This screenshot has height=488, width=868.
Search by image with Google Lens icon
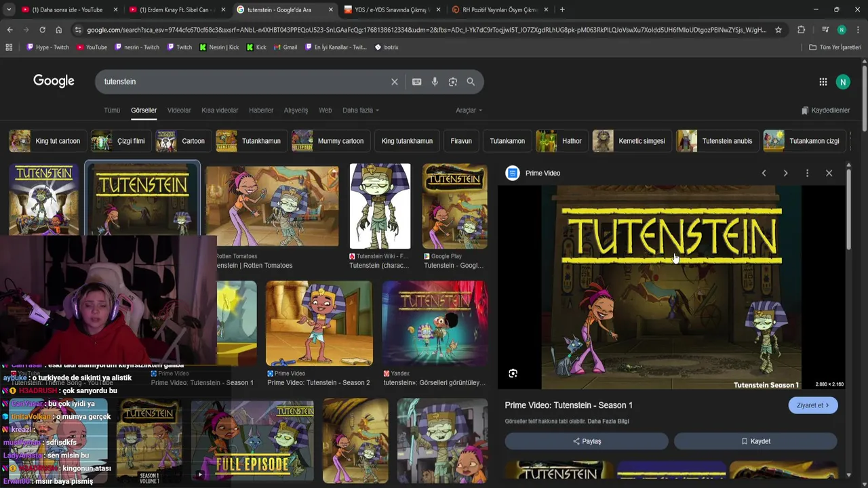[452, 81]
